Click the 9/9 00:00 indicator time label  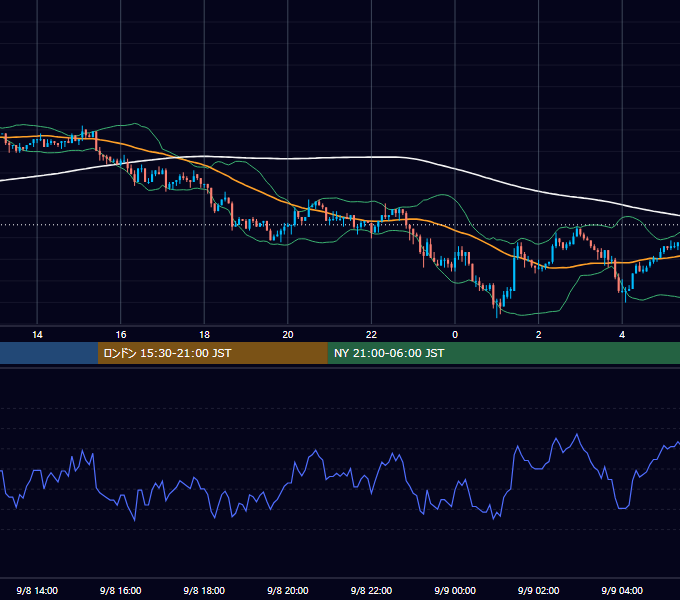pyautogui.click(x=455, y=590)
